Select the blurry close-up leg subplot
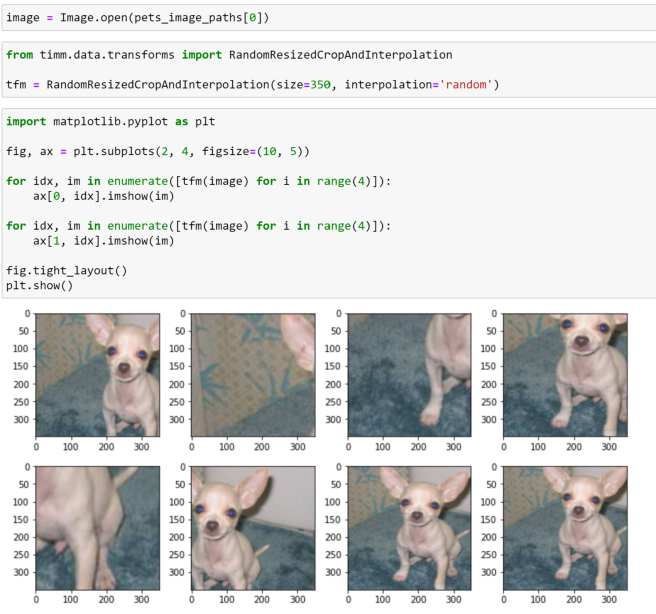The height and width of the screenshot is (614, 656). (97, 528)
